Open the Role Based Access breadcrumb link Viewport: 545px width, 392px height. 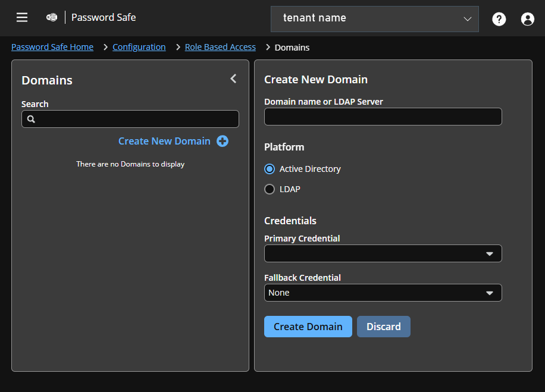(220, 47)
